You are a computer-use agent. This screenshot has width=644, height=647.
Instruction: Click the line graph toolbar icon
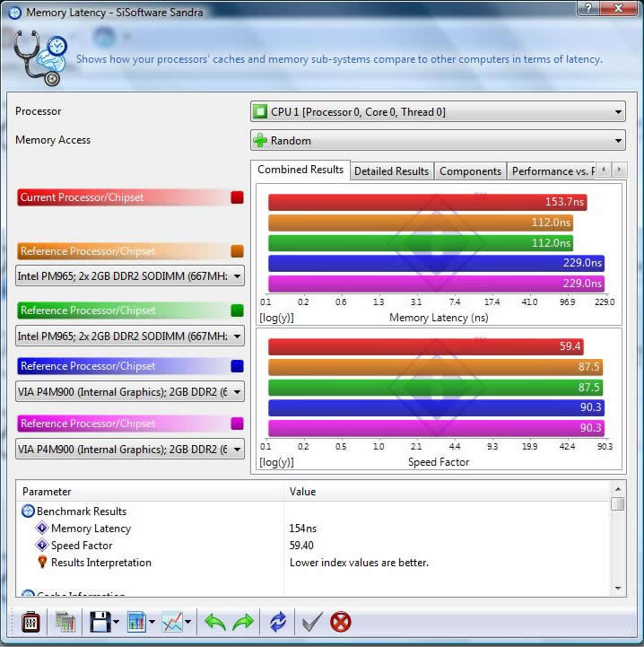tap(172, 622)
